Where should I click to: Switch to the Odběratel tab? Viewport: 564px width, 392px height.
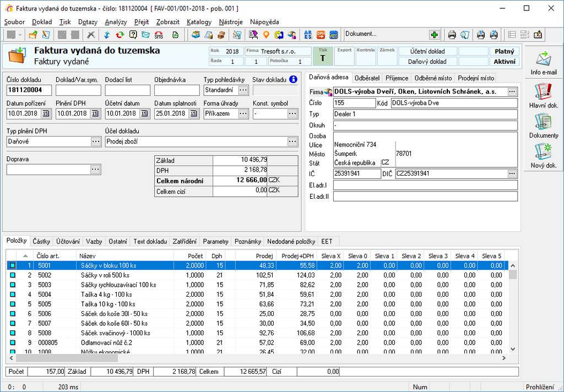click(367, 78)
